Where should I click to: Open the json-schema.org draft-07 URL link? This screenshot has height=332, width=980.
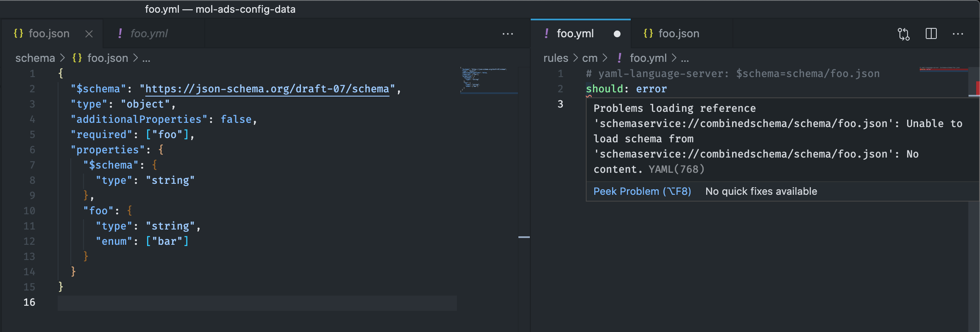point(267,89)
